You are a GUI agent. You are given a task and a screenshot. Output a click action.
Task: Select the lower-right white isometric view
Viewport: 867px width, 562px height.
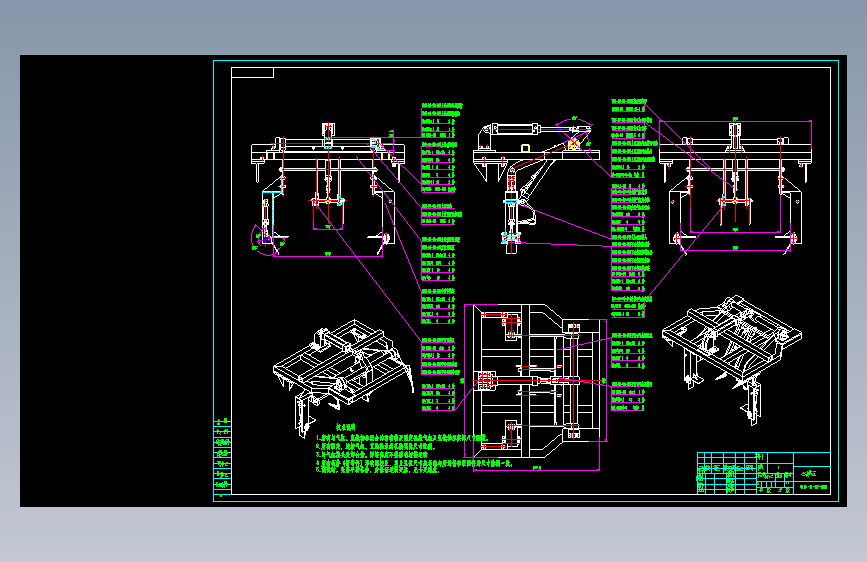click(732, 358)
